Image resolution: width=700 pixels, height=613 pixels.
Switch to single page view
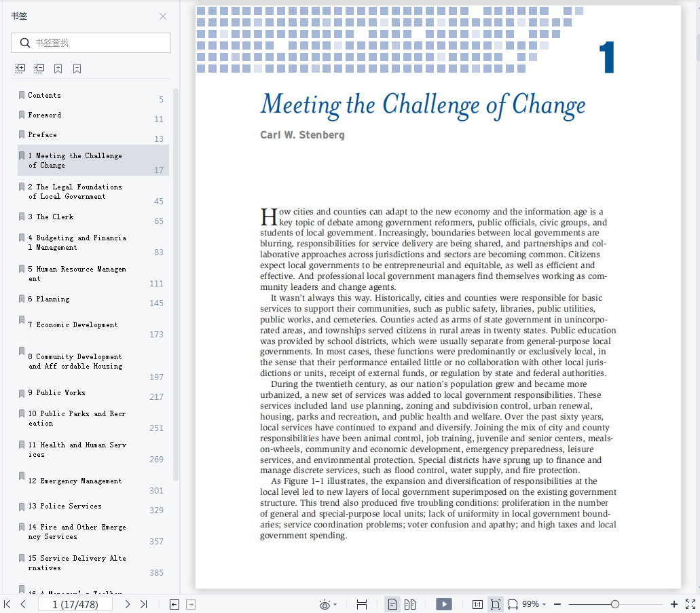tap(392, 605)
